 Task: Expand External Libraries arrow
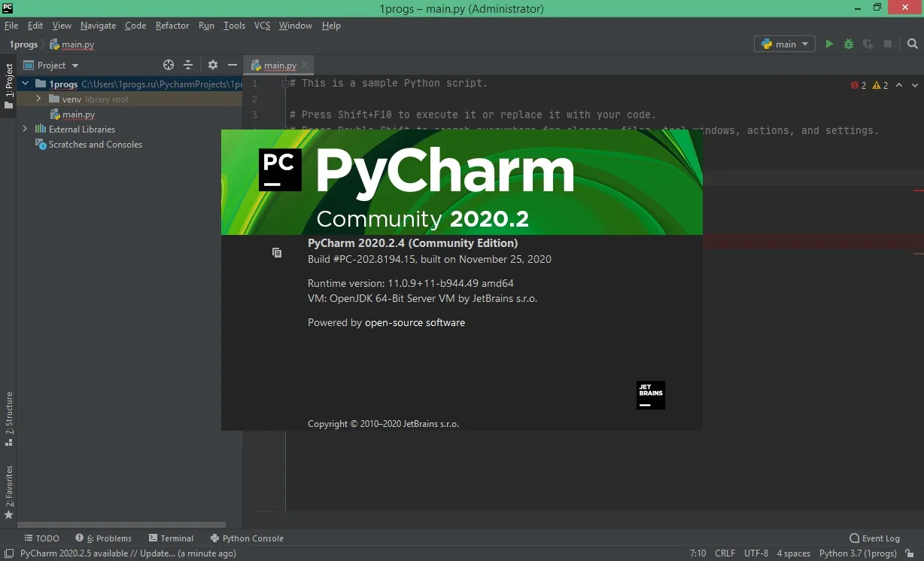25,130
